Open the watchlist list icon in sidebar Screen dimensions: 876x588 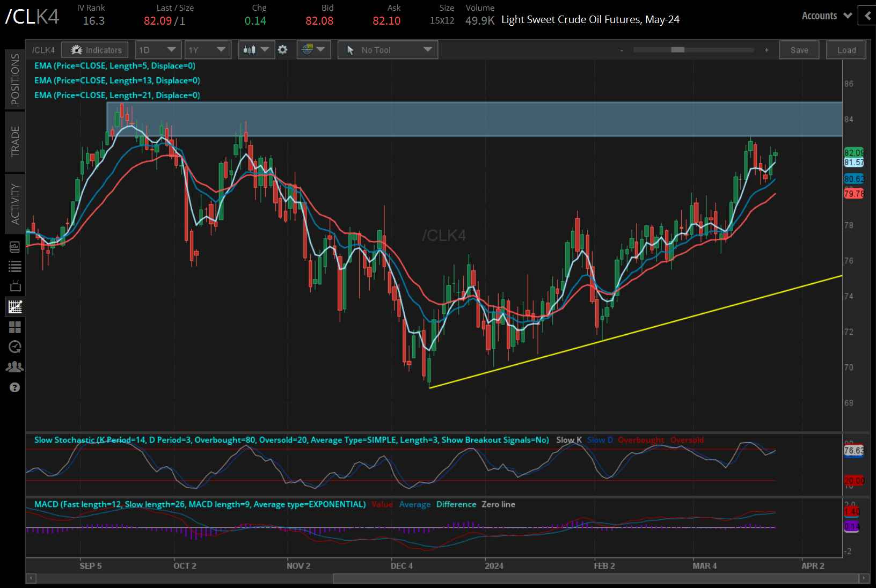15,266
